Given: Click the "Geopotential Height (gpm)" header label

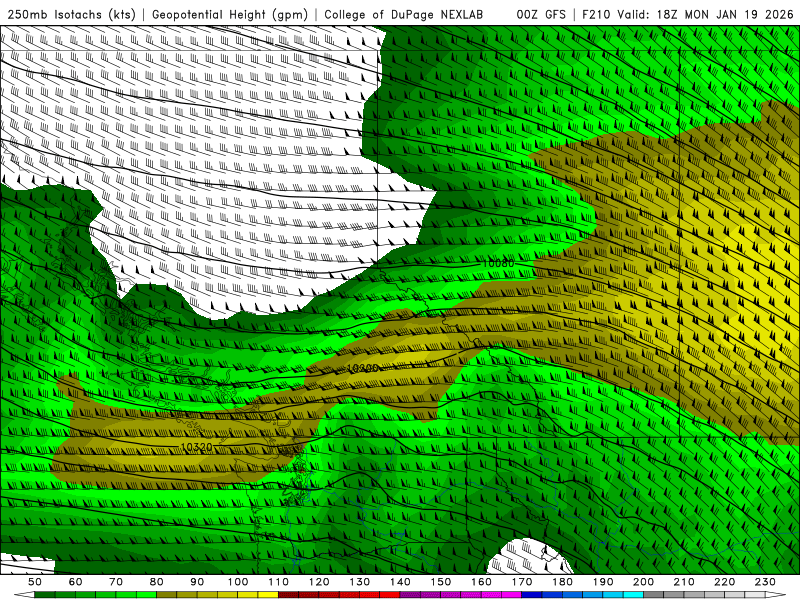Looking at the screenshot, I should point(230,15).
